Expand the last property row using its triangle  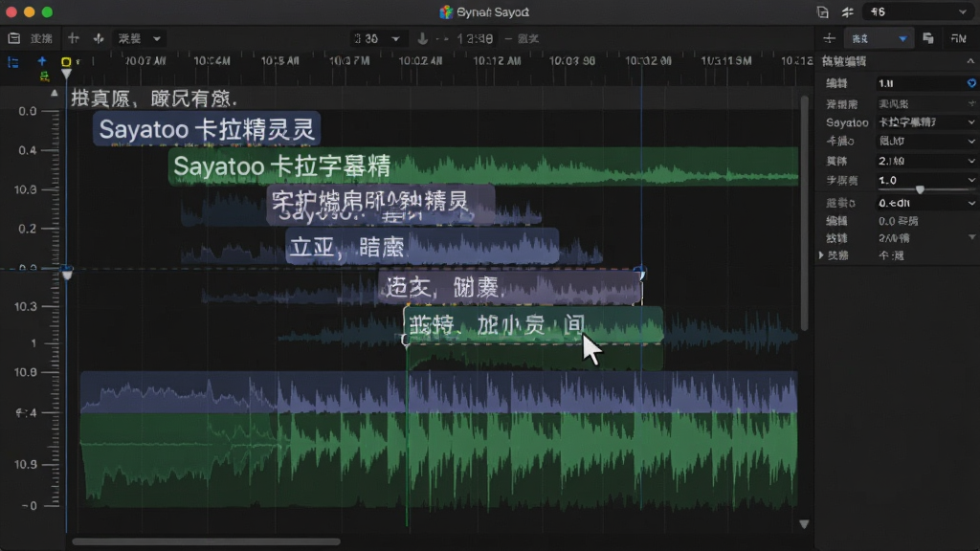[821, 255]
